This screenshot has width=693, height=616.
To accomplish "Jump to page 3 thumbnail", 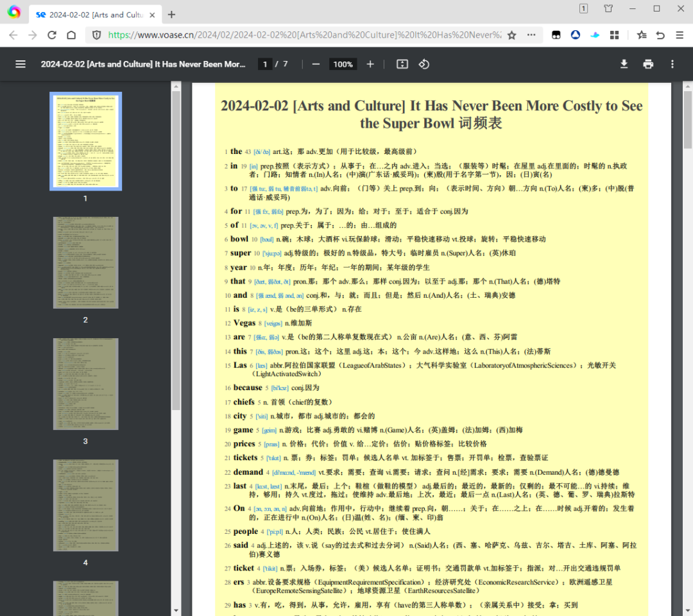I will (x=86, y=384).
